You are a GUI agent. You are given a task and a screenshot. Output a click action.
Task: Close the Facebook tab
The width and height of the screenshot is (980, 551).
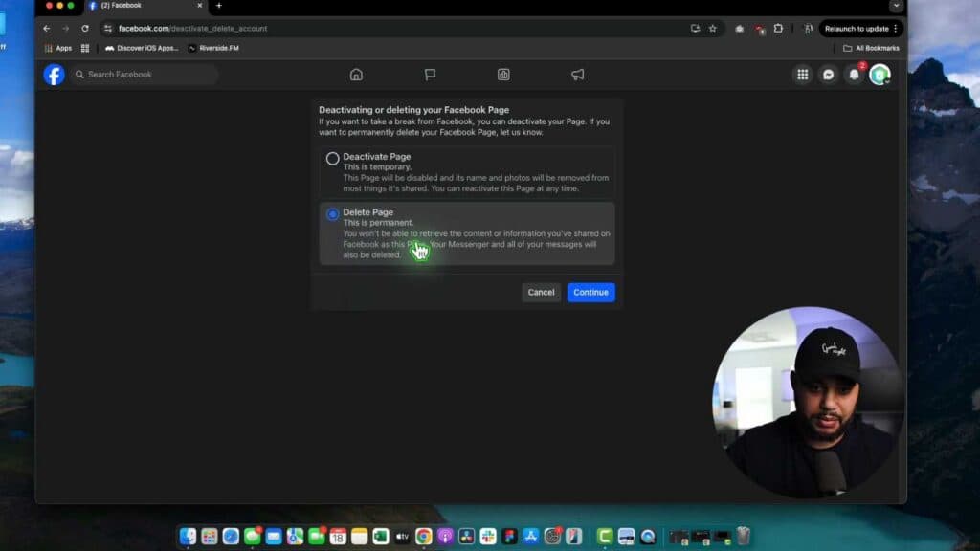tap(199, 6)
